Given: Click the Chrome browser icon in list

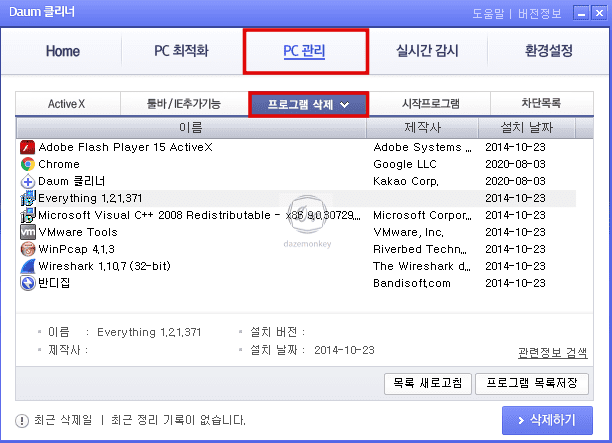Looking at the screenshot, I should click(27, 164).
